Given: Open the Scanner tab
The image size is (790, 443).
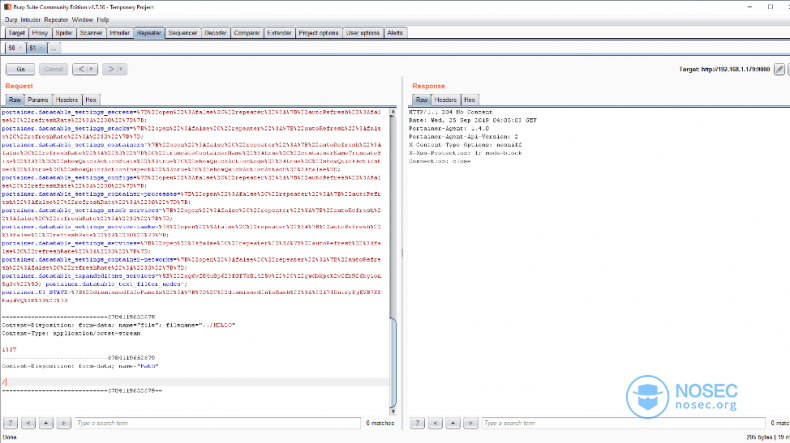Looking at the screenshot, I should click(x=91, y=33).
